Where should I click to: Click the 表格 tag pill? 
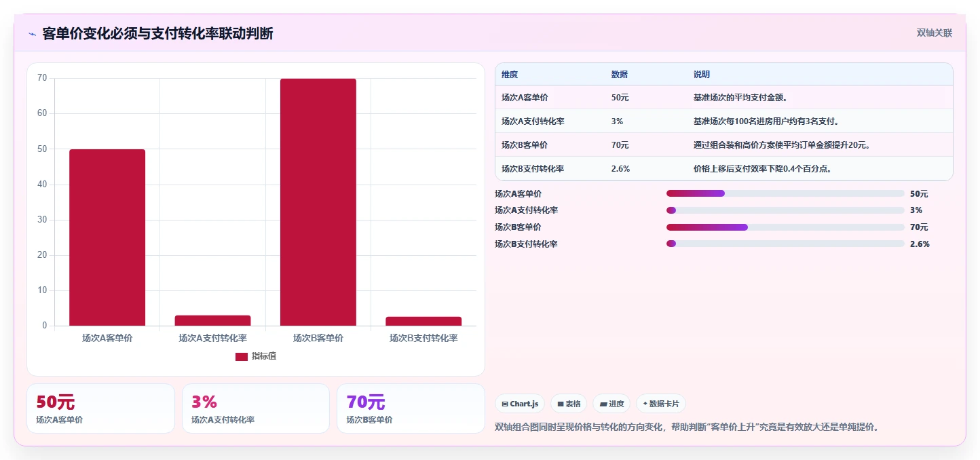tap(569, 404)
